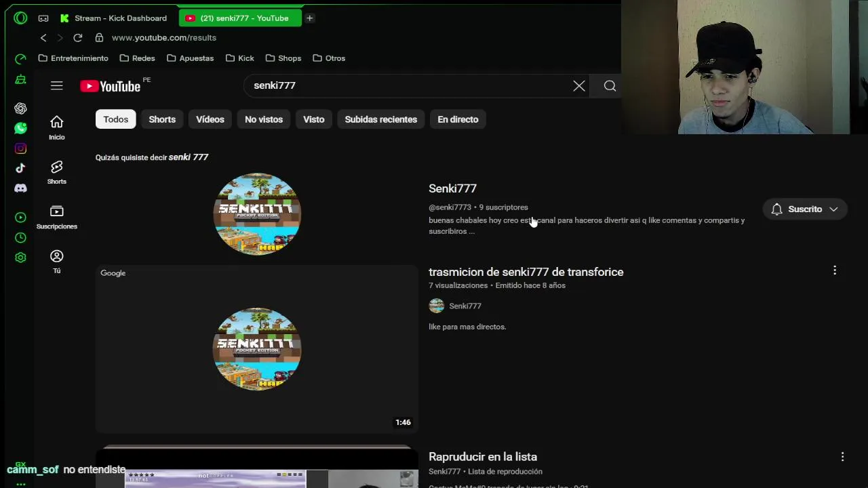Viewport: 868px width, 488px height.
Task: Click the suggested 'senki 777' link
Action: (x=189, y=157)
